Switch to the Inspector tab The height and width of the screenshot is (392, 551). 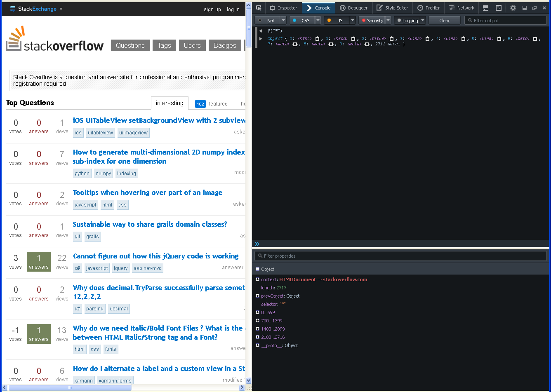point(283,8)
